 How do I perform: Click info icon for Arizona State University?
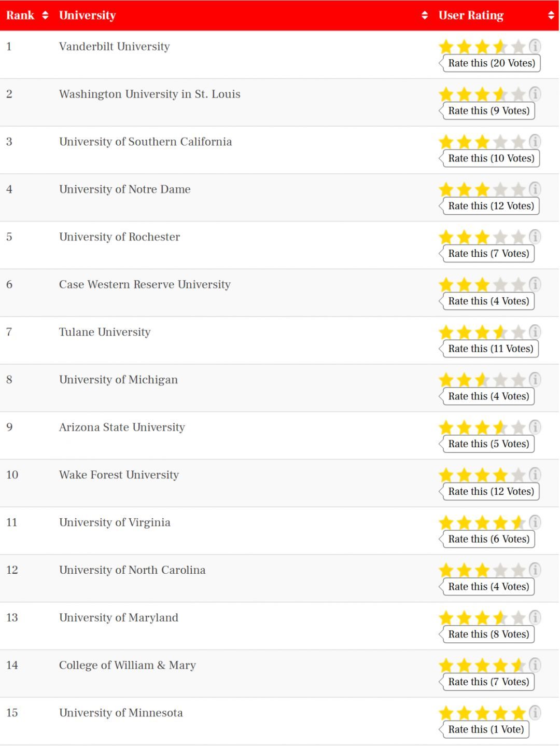coord(535,427)
